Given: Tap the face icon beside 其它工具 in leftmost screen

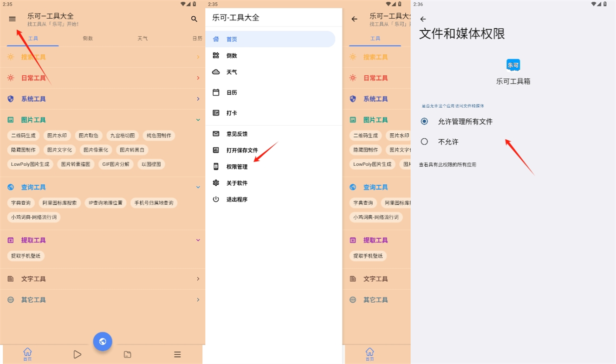Looking at the screenshot, I should [x=11, y=300].
